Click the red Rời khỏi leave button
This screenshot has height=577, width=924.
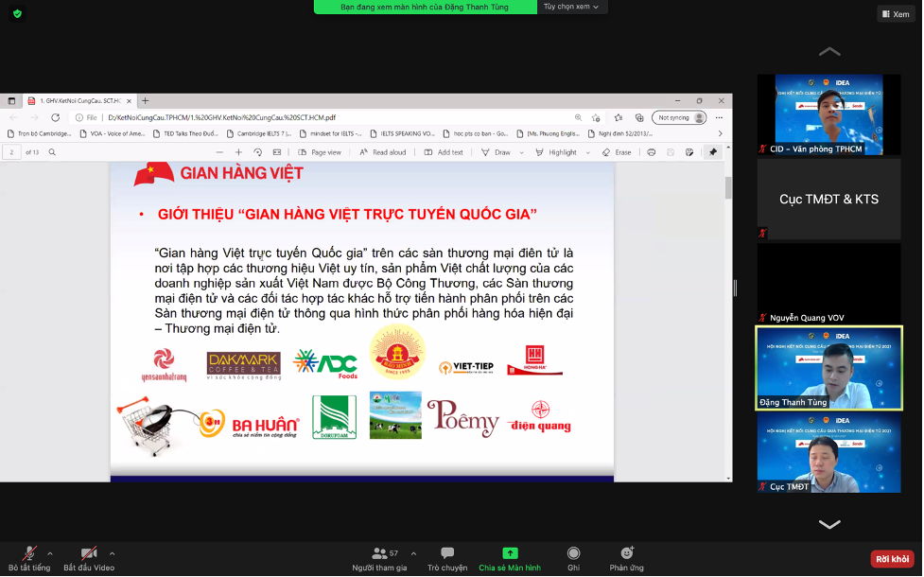(892, 559)
